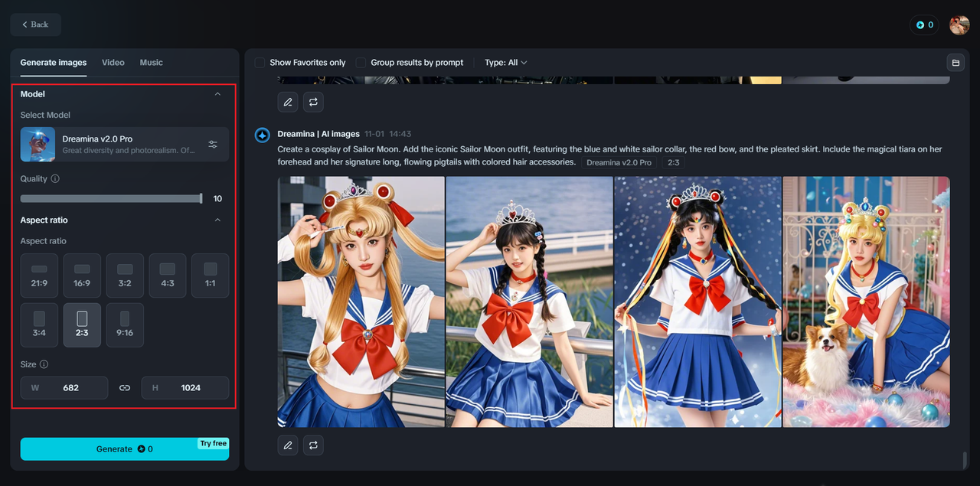
Task: Switch to the Generate images tab
Action: pyautogui.click(x=54, y=63)
